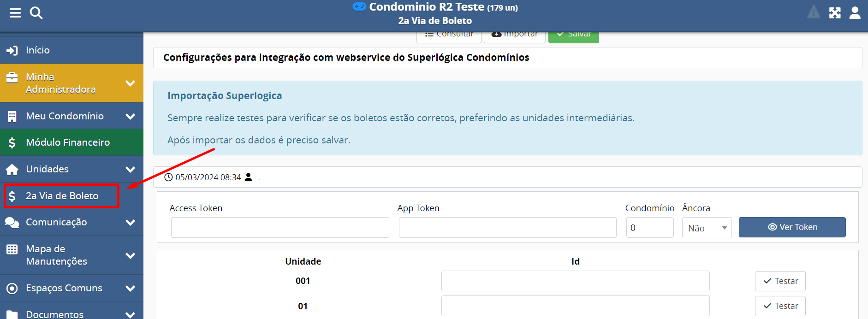This screenshot has width=868, height=319.
Task: Click the warning triangle alert icon
Action: point(814,12)
